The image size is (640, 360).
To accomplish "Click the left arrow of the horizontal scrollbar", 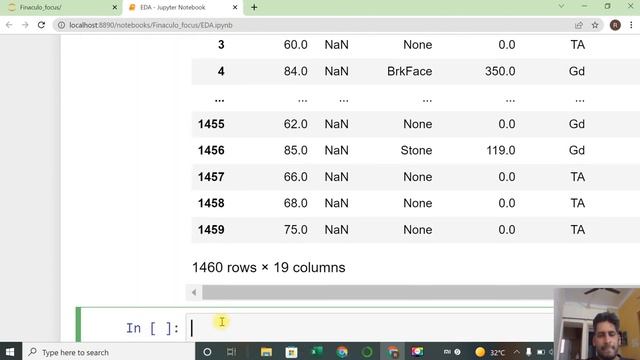I will 194,292.
